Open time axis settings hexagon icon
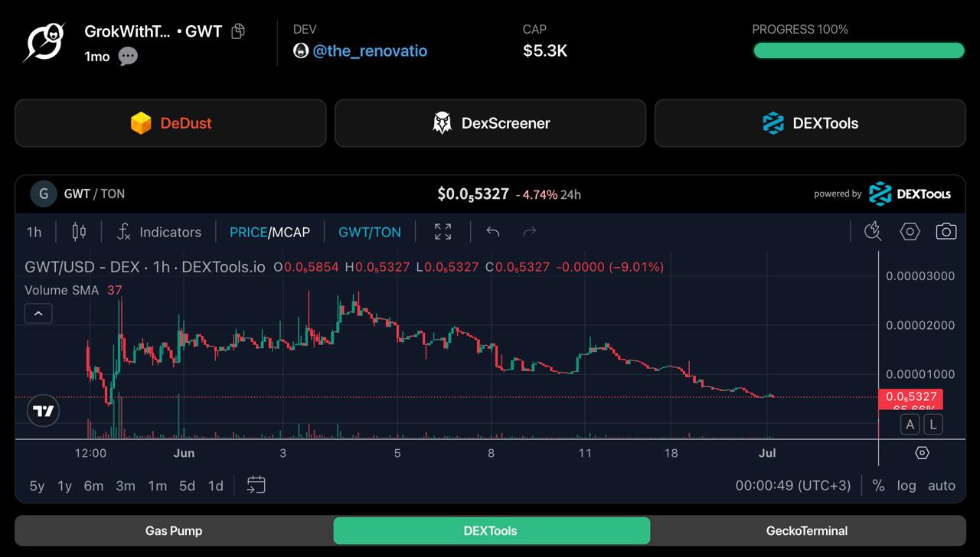The height and width of the screenshot is (557, 980). (922, 453)
